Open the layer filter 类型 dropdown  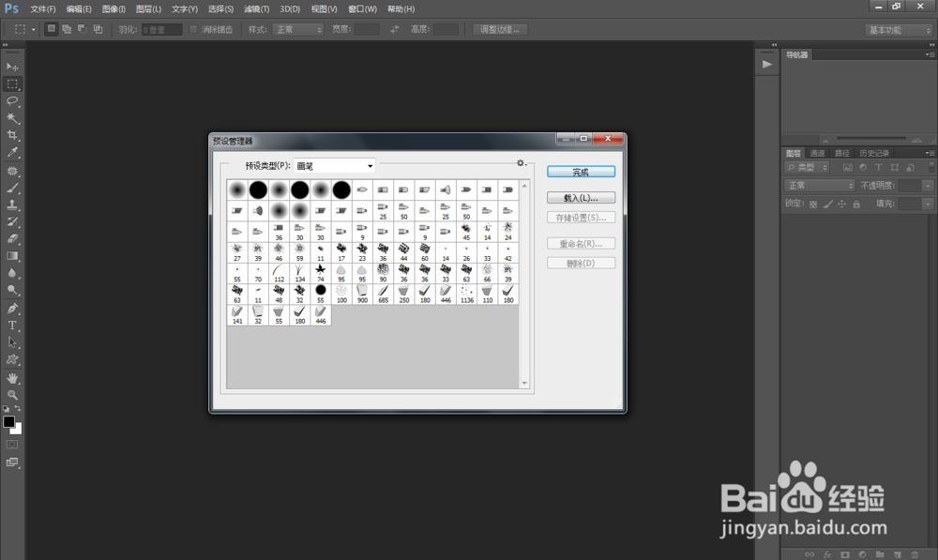point(807,168)
